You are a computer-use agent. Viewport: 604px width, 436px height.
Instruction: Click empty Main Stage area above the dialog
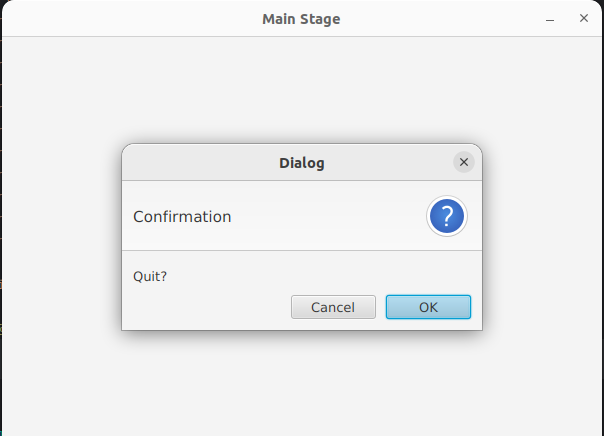click(300, 90)
